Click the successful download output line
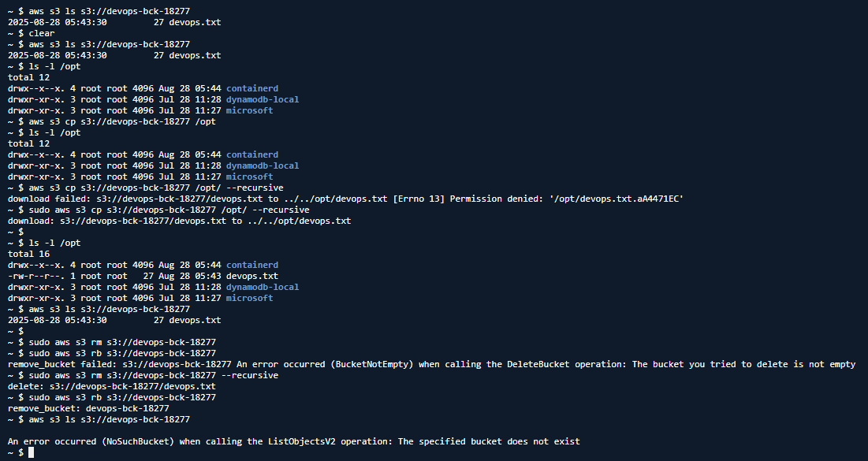This screenshot has height=461, width=868. [180, 221]
